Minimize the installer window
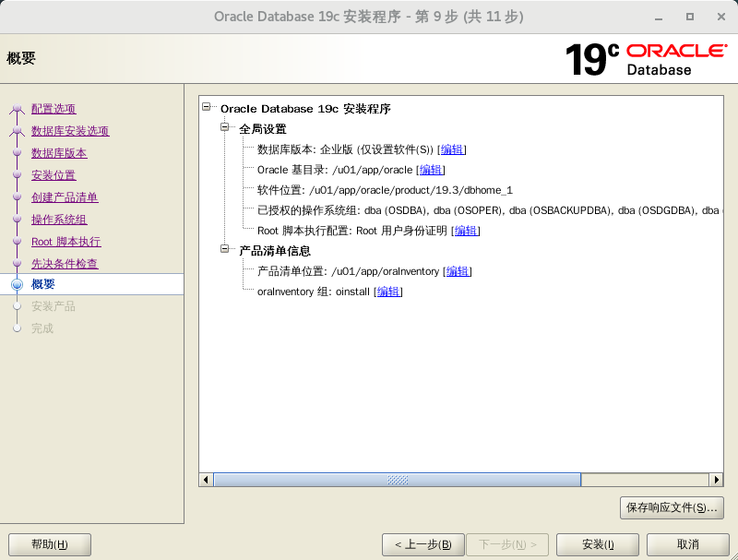 coord(659,17)
